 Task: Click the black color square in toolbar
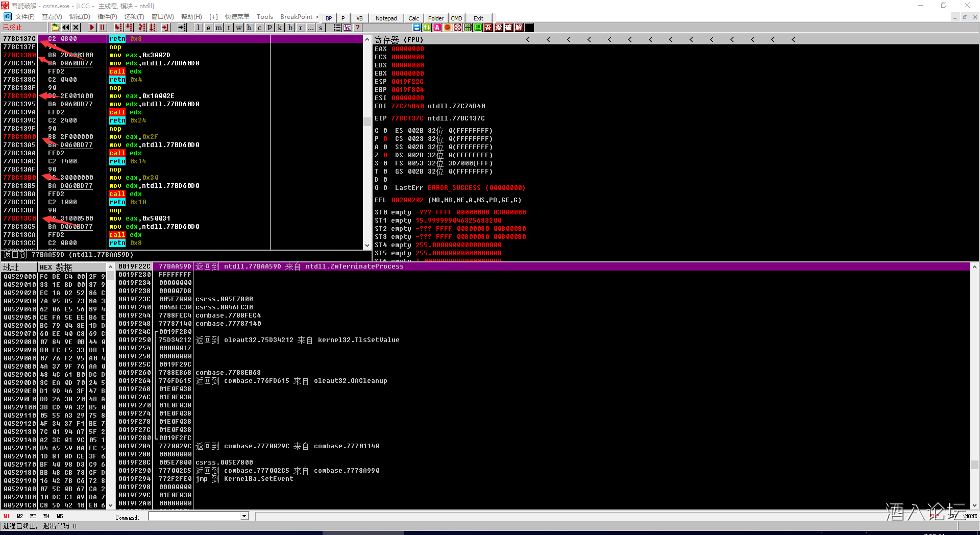[x=529, y=28]
